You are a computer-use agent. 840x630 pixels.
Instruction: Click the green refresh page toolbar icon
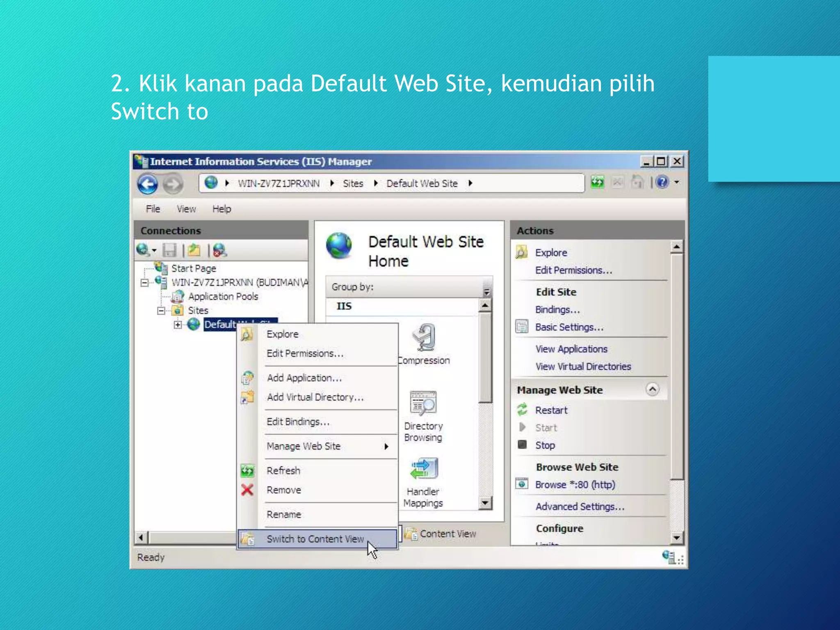click(x=597, y=182)
